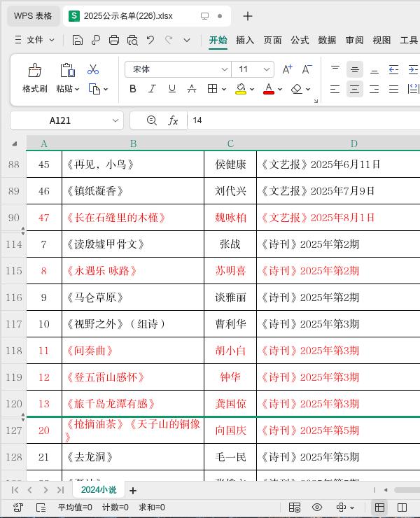Click the Select All corner triangle
The image size is (420, 518).
point(14,143)
